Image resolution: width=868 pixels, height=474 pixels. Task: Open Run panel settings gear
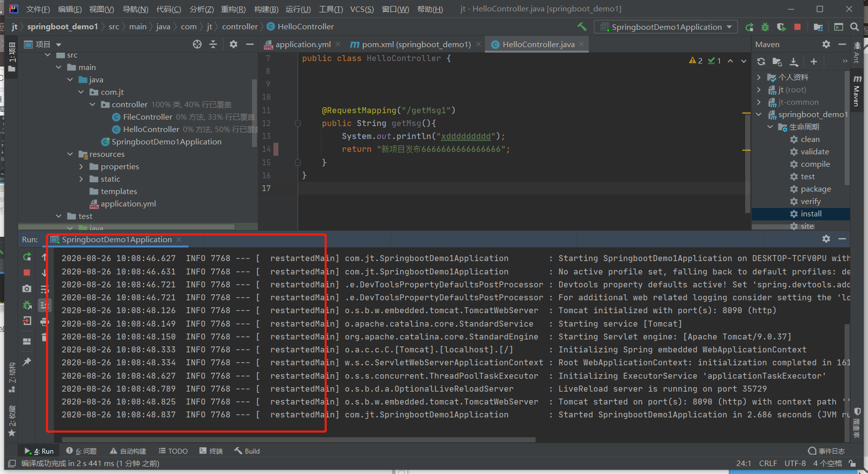point(826,239)
